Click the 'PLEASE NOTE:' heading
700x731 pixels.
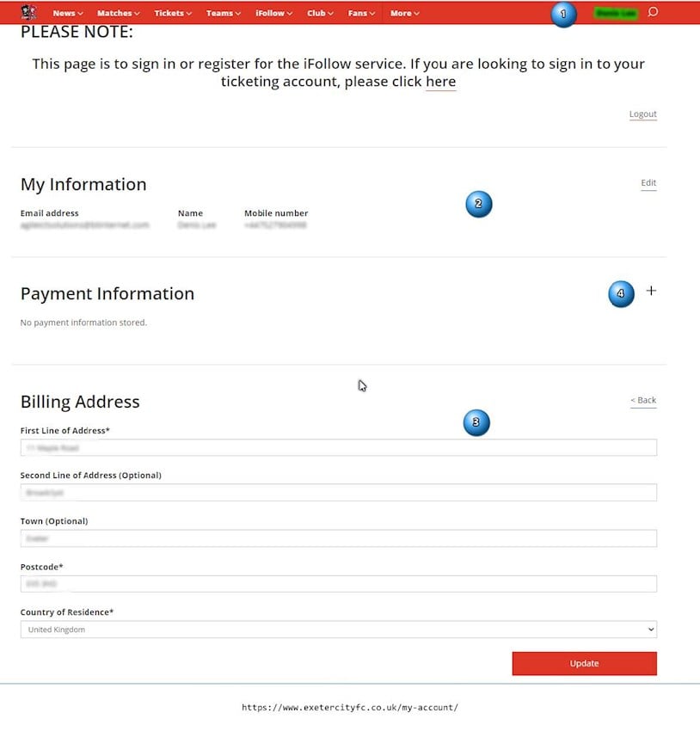(x=77, y=32)
